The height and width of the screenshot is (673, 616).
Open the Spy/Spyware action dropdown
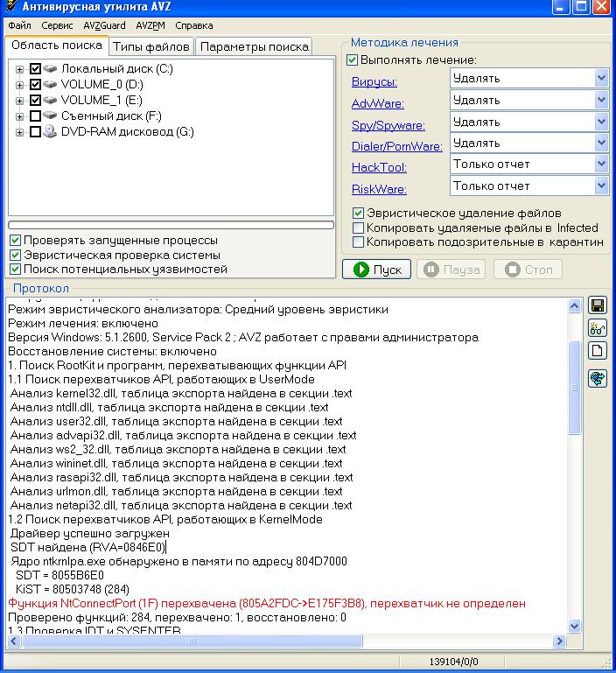tap(601, 122)
